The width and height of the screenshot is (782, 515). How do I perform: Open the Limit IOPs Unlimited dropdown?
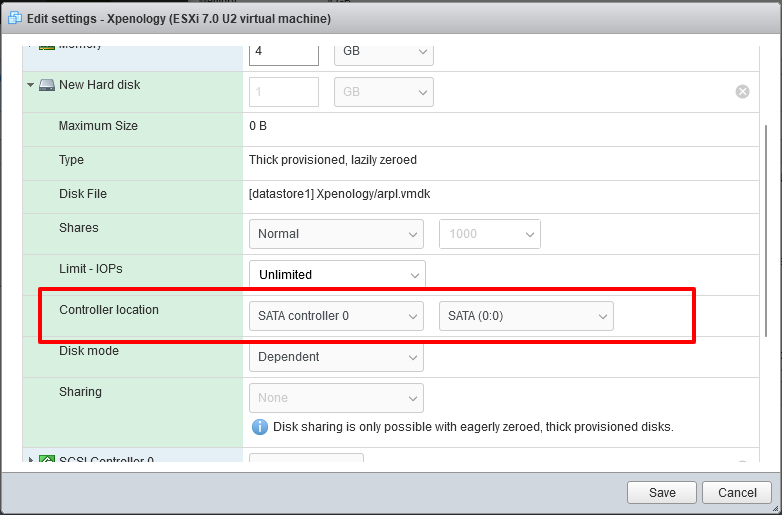click(x=336, y=275)
